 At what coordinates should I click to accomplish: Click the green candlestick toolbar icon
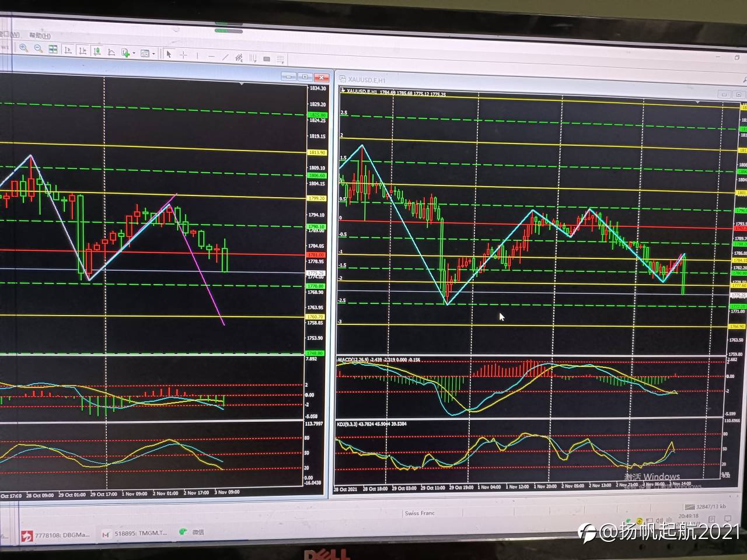pyautogui.click(x=97, y=51)
